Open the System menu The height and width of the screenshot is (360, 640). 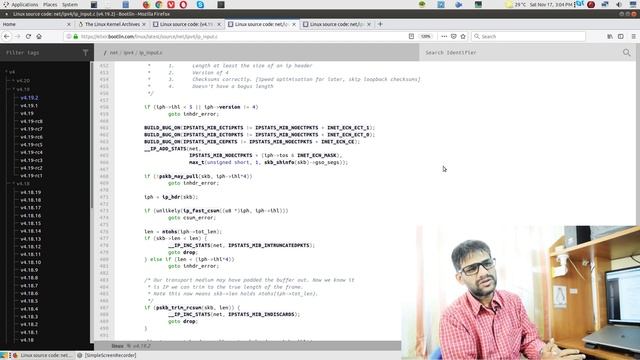70,4
